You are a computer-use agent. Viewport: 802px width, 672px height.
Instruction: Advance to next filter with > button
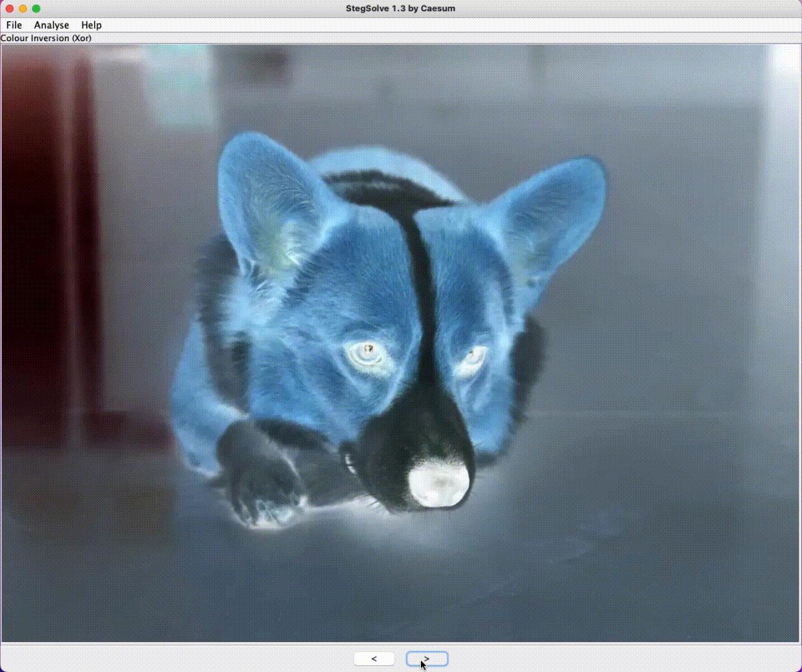point(427,658)
